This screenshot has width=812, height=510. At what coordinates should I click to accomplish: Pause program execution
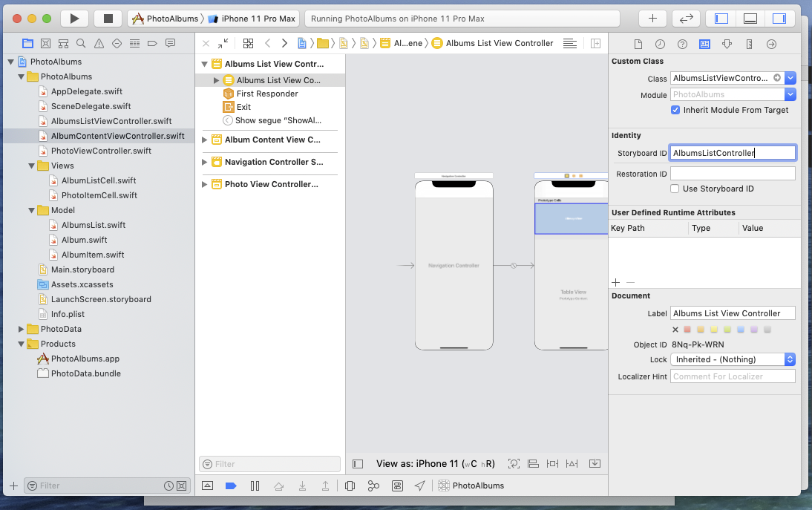click(255, 486)
